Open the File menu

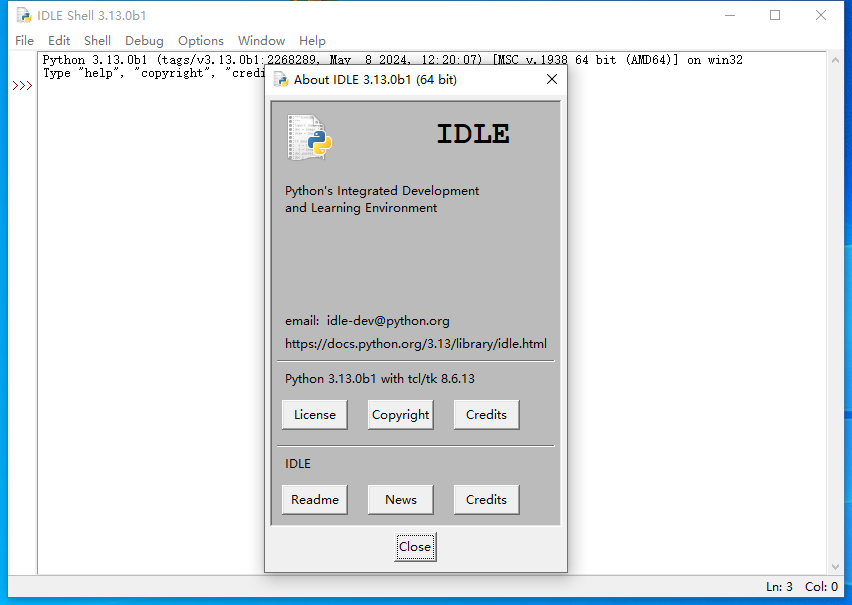(25, 41)
